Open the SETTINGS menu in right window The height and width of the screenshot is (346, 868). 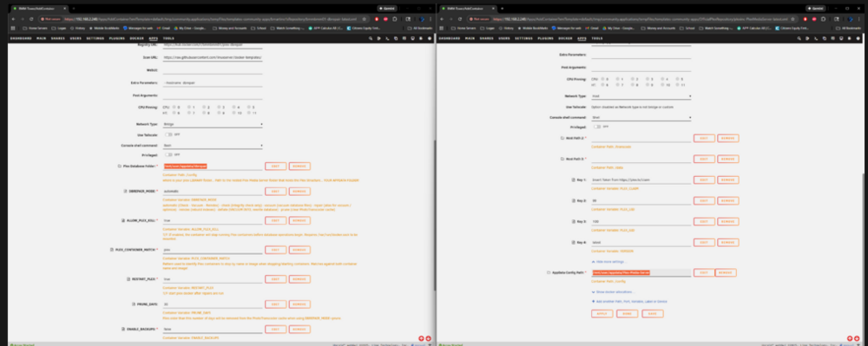523,38
